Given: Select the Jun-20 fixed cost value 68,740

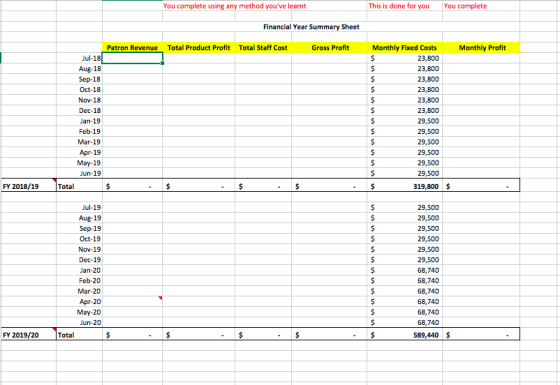Looking at the screenshot, I should tap(428, 322).
